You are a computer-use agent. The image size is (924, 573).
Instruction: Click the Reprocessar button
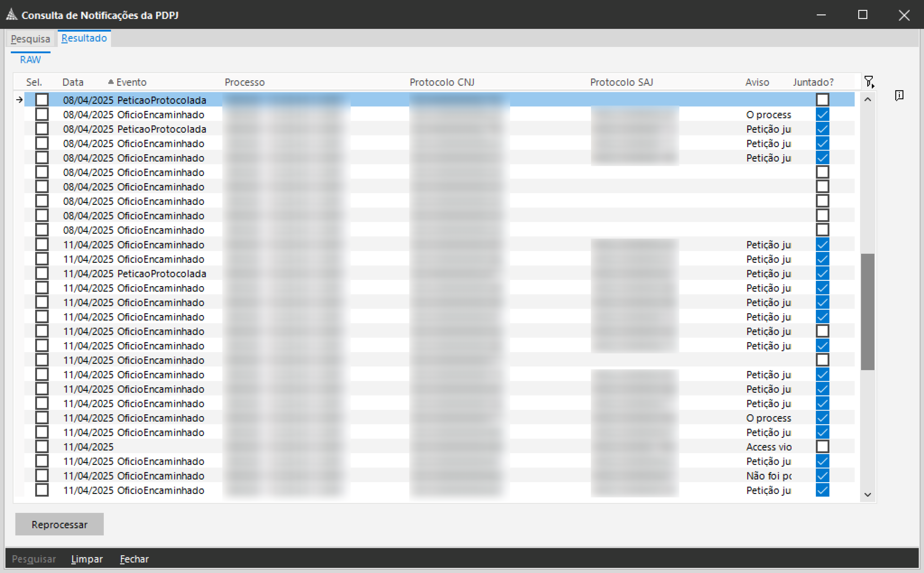60,524
